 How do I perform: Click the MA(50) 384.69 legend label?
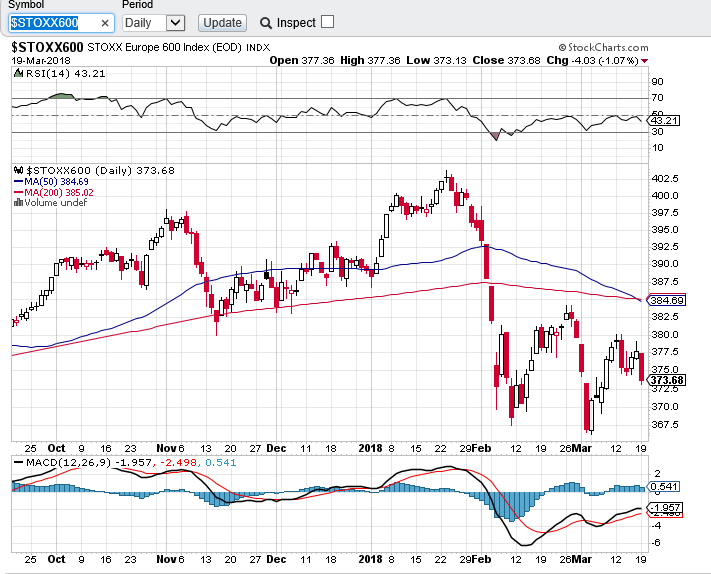(x=56, y=182)
